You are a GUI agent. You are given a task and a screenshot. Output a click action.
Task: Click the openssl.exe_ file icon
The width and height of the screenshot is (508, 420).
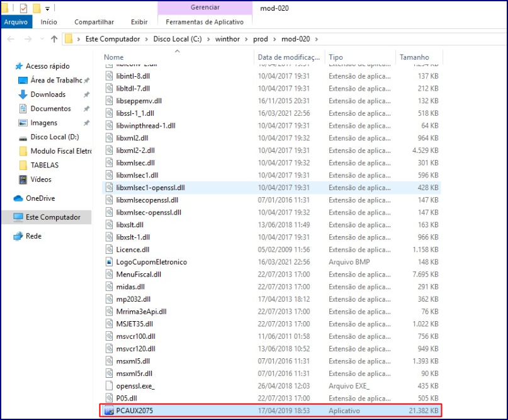pos(110,386)
